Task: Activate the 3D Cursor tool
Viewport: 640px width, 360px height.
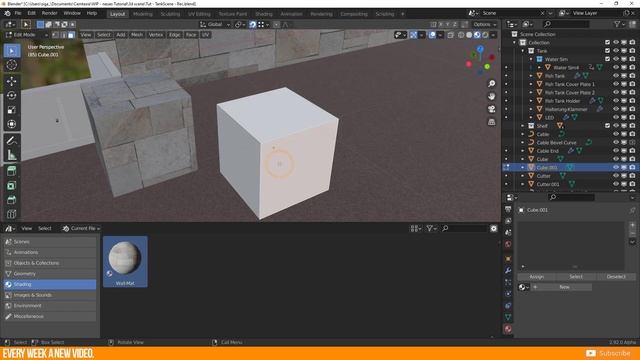Action: 12,64
